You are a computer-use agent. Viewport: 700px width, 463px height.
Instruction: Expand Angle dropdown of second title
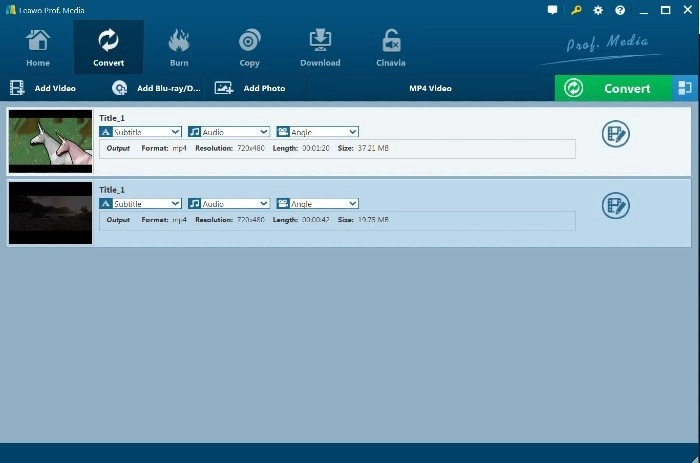(317, 204)
